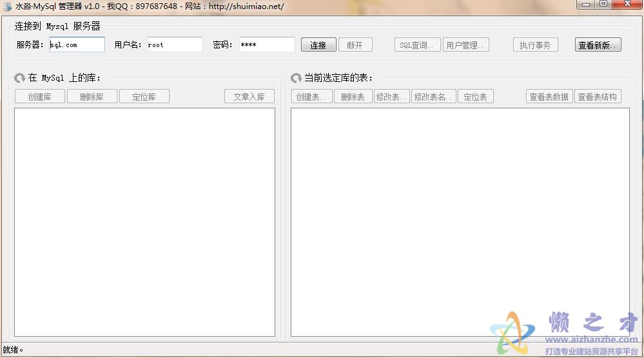The height and width of the screenshot is (358, 644).
Task: Close the MySql manager window
Action: click(x=627, y=4)
